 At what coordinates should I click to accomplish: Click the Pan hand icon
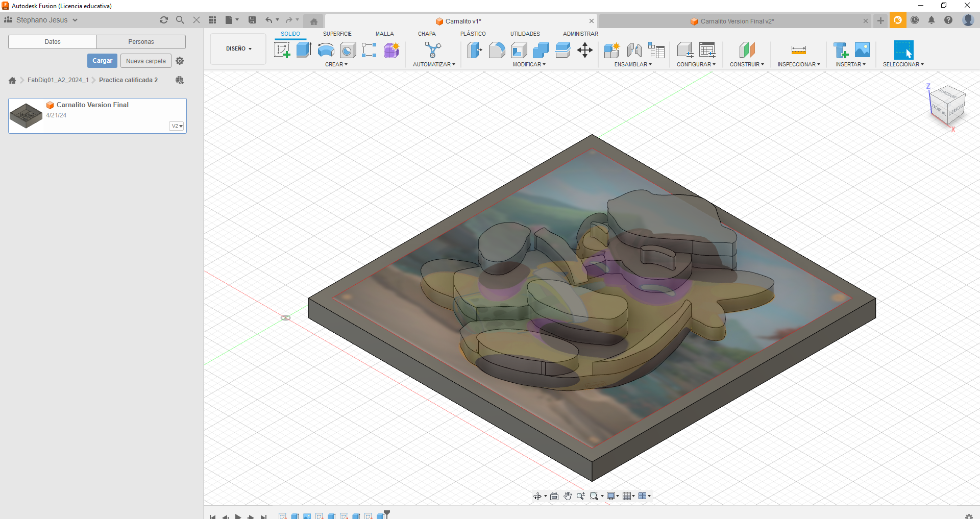coord(568,496)
